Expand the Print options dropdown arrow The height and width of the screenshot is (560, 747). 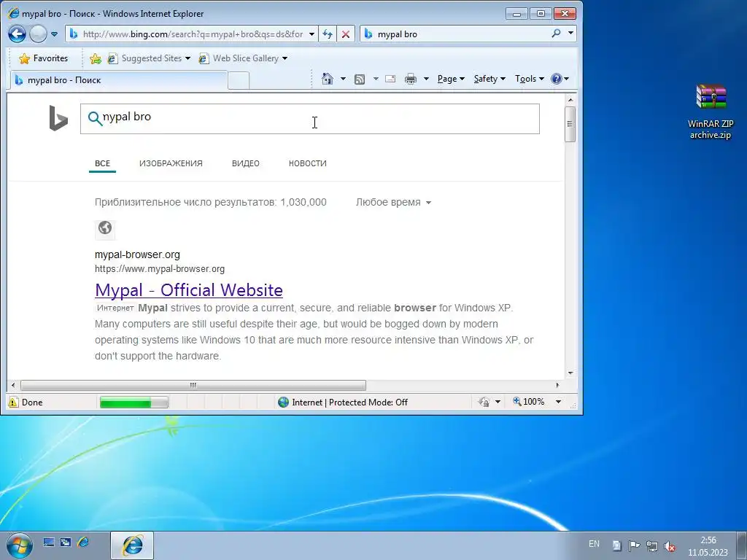(x=426, y=79)
